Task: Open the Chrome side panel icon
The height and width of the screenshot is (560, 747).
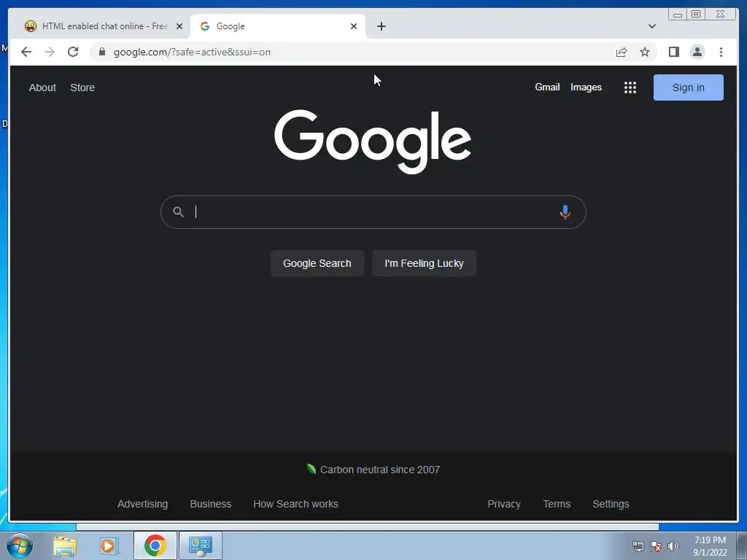Action: (x=673, y=52)
